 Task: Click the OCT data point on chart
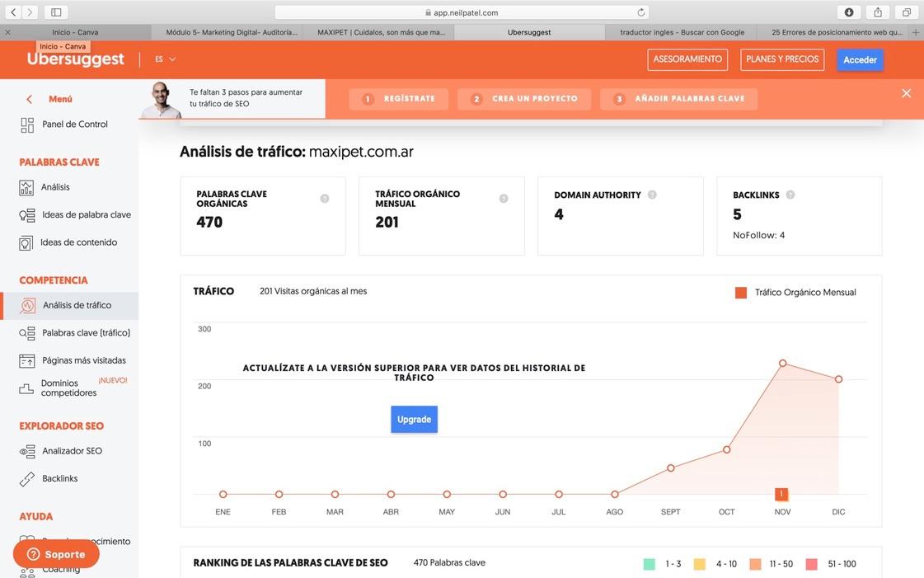(x=727, y=449)
